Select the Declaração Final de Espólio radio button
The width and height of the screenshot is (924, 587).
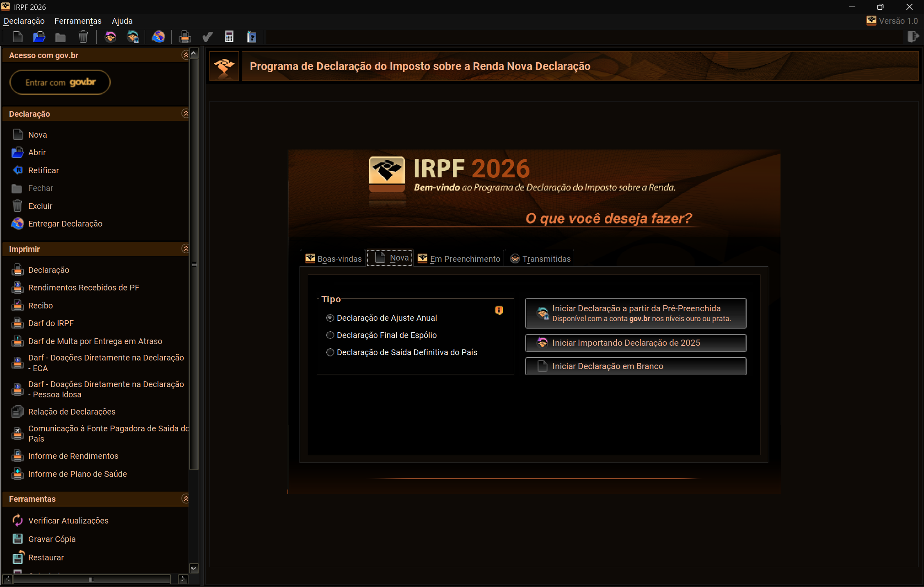point(330,335)
